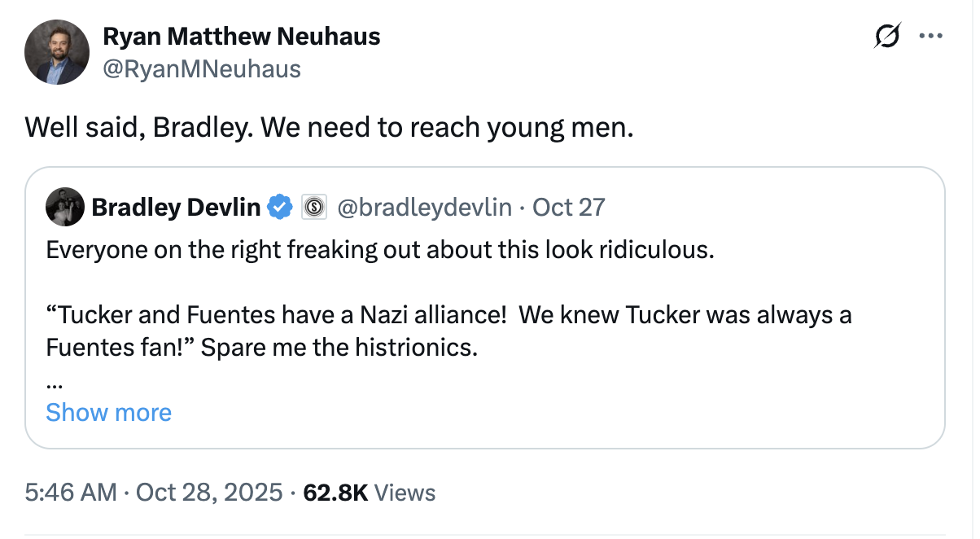
Task: Open the Oct 27 quoted post date
Action: (x=568, y=207)
